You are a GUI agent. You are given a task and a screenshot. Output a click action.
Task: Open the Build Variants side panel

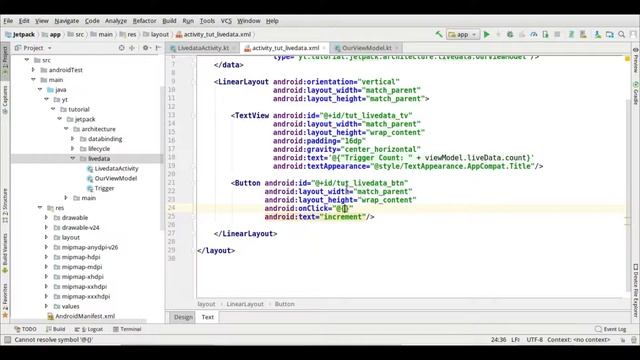click(x=5, y=253)
